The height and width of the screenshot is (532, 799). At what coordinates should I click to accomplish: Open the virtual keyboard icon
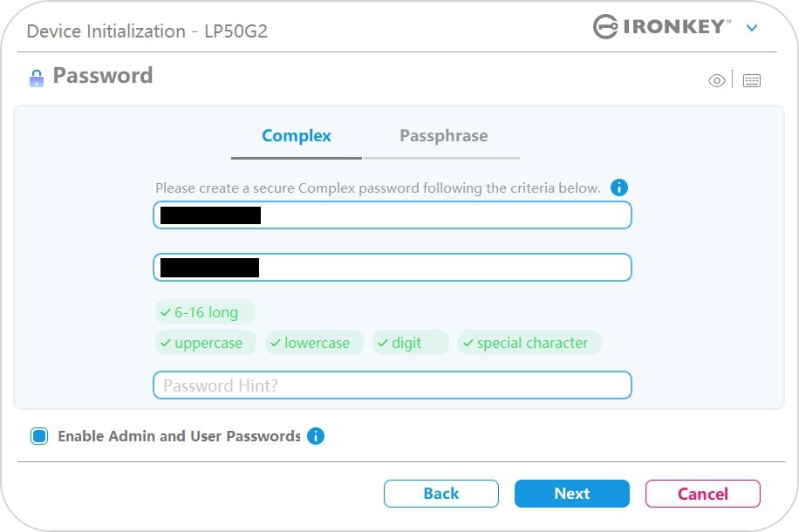(752, 81)
